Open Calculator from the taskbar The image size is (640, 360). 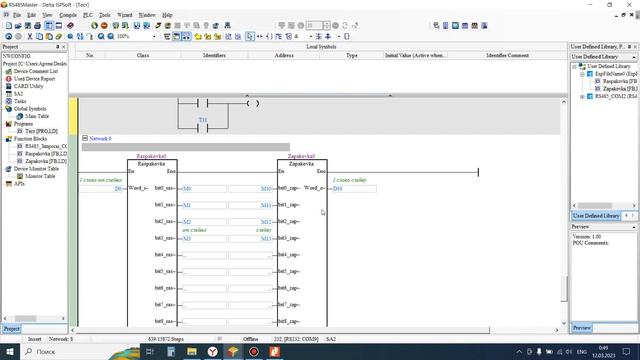171,351
